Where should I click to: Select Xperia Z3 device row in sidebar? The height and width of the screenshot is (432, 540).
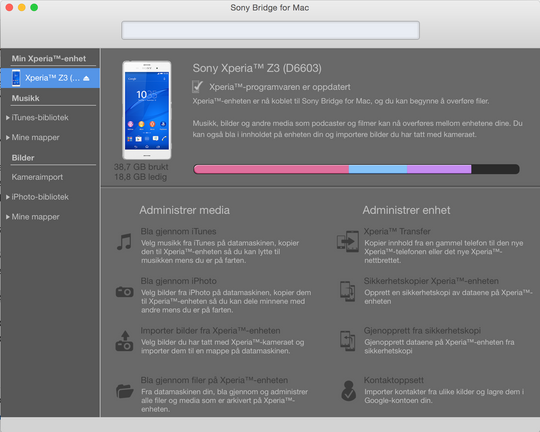tap(50, 78)
